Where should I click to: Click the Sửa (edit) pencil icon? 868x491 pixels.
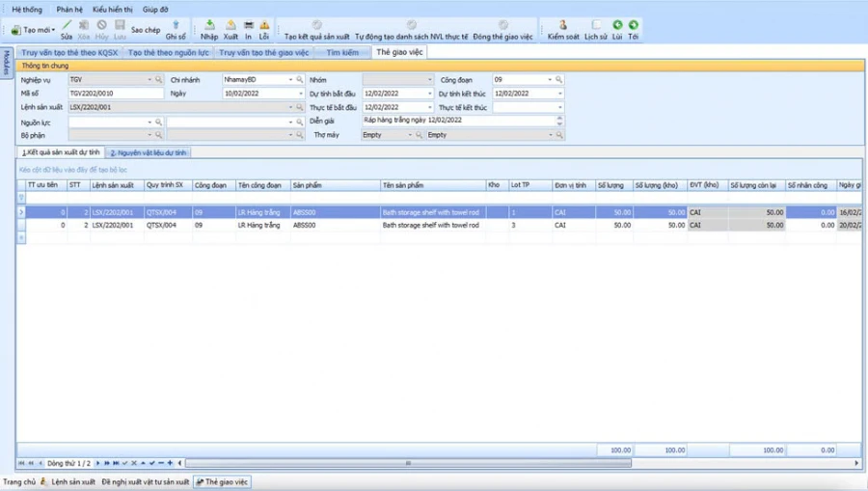[67, 25]
